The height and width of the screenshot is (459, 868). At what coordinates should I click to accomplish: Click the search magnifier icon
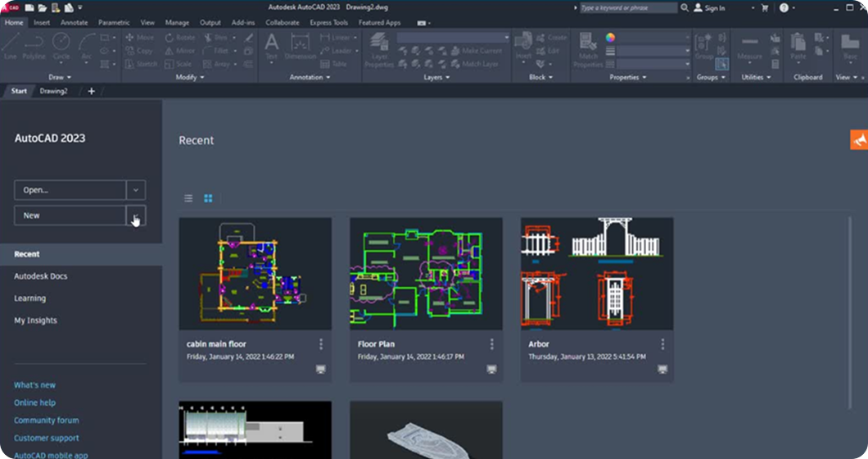pyautogui.click(x=685, y=7)
